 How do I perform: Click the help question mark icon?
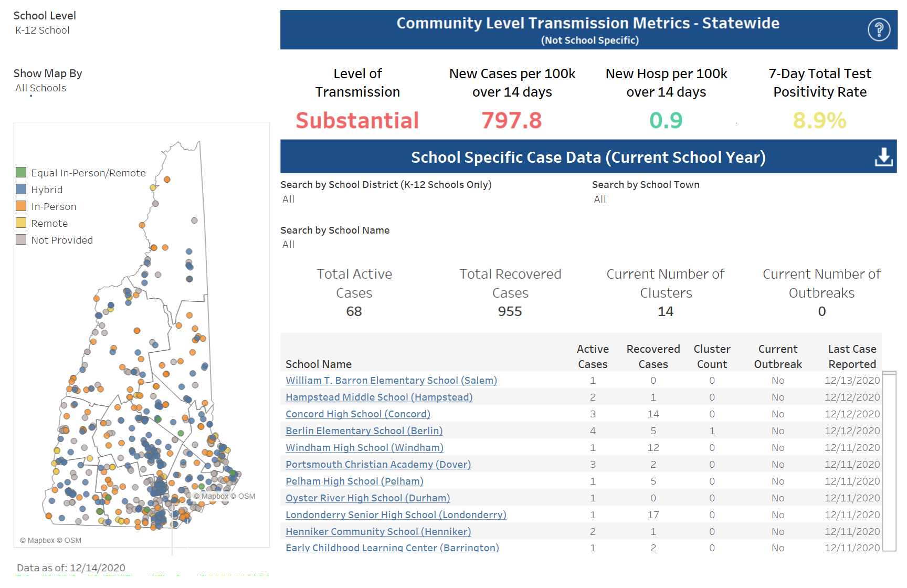pyautogui.click(x=879, y=29)
